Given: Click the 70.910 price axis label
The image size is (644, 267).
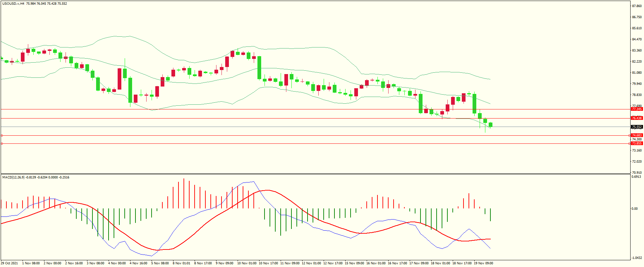Looking at the screenshot, I should [637, 173].
